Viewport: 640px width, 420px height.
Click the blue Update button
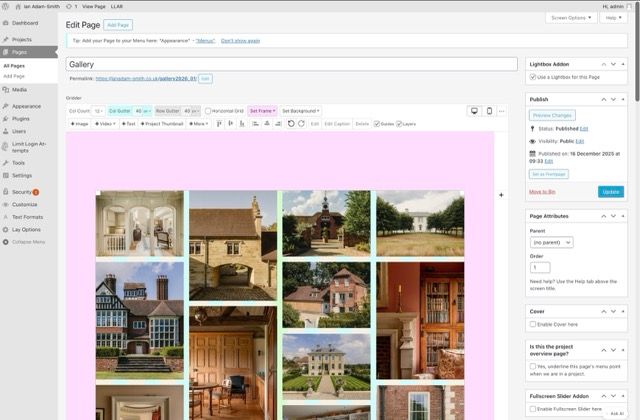(610, 191)
